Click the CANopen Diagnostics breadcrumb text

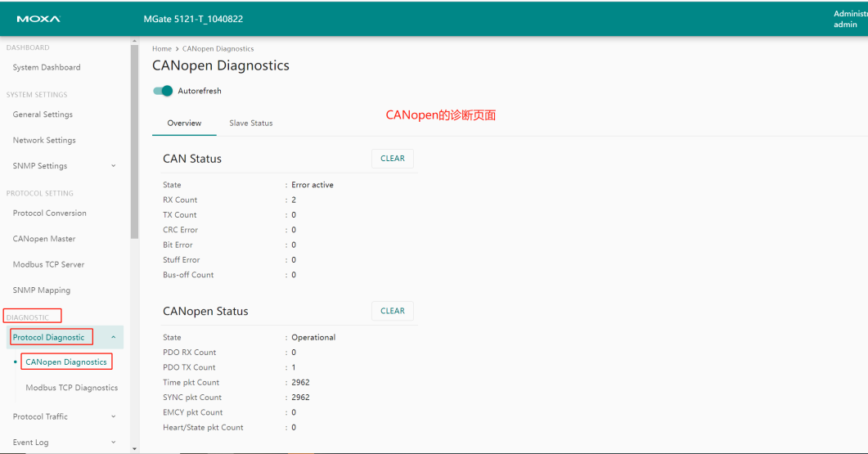click(218, 49)
